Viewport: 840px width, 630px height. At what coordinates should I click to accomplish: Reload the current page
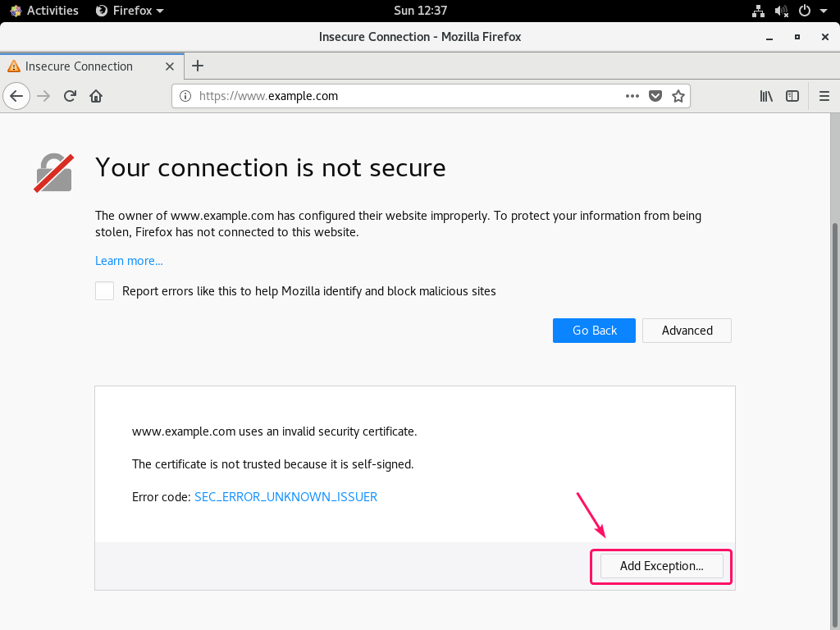click(x=70, y=96)
